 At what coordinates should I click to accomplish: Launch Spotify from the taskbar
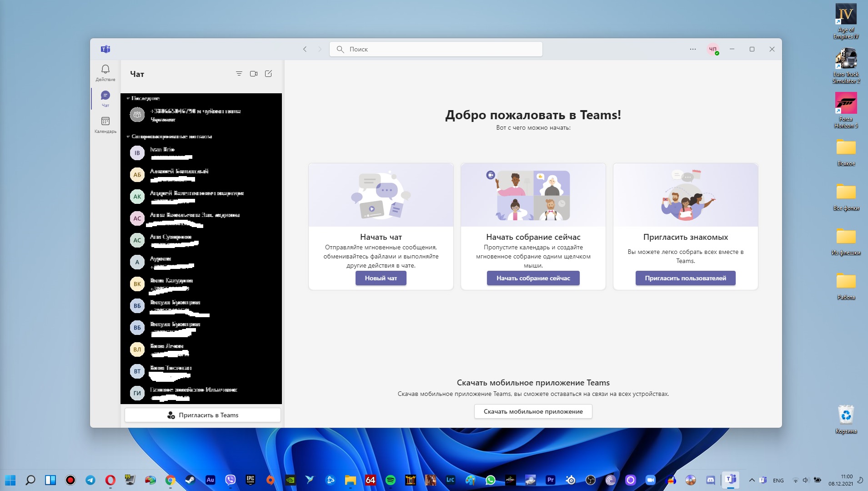click(x=391, y=480)
